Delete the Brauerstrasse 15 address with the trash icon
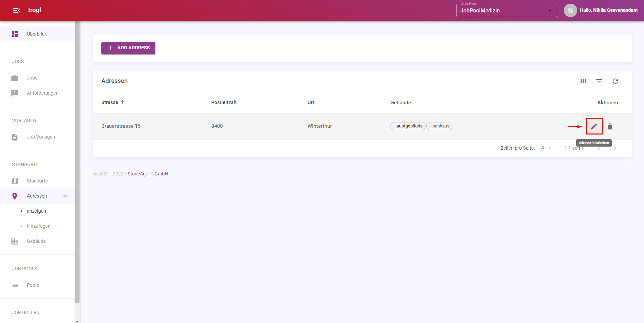Image resolution: width=644 pixels, height=323 pixels. tap(610, 126)
